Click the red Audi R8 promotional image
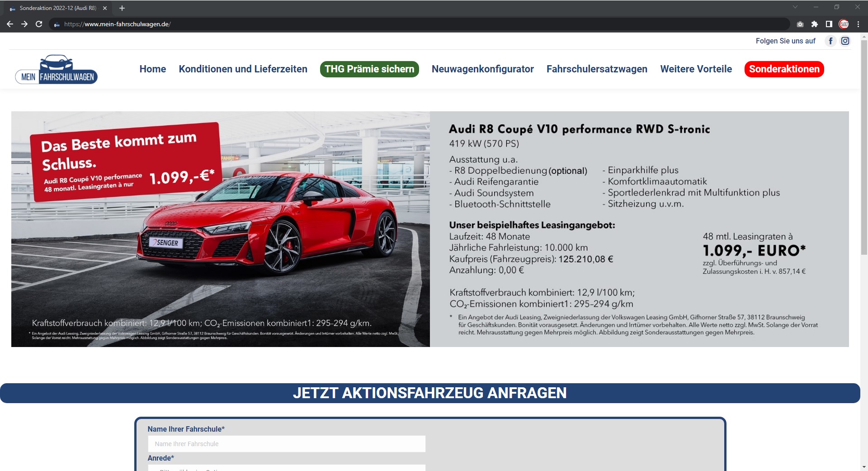This screenshot has width=868, height=471. coord(221,229)
